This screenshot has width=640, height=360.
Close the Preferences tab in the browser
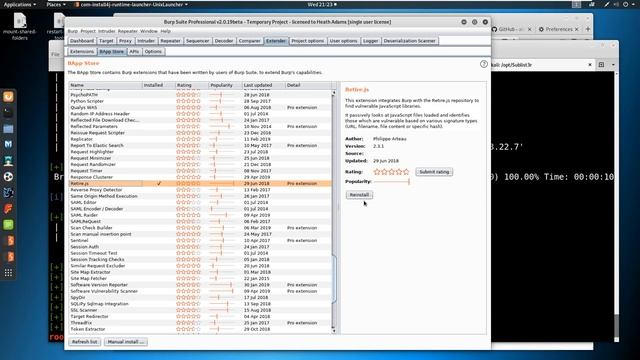pyautogui.click(x=577, y=29)
